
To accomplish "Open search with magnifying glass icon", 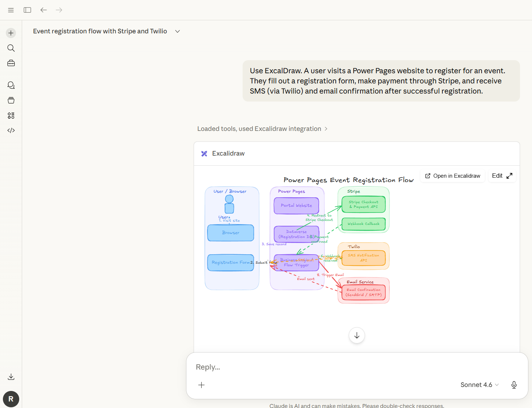I will point(11,48).
